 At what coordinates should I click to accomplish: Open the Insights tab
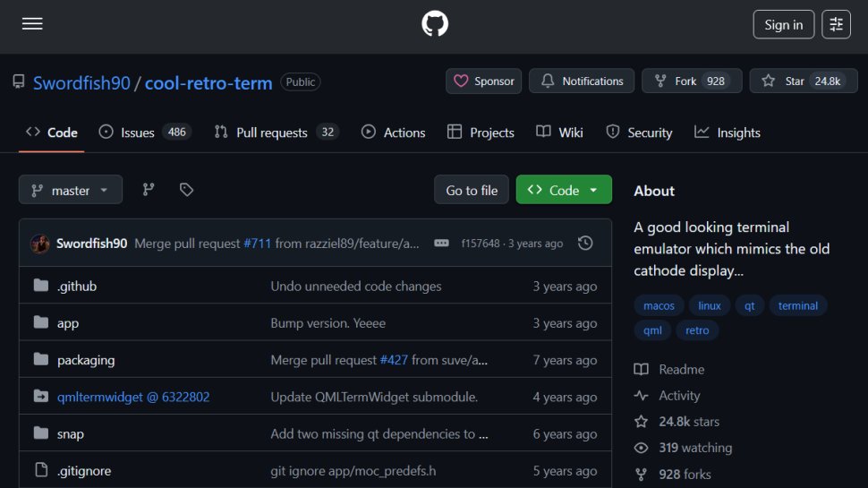point(728,133)
